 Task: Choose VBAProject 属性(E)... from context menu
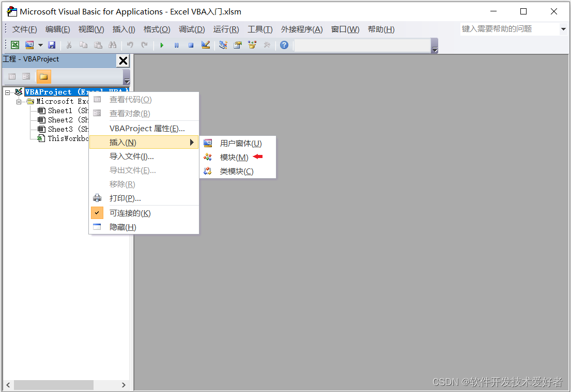coord(144,129)
